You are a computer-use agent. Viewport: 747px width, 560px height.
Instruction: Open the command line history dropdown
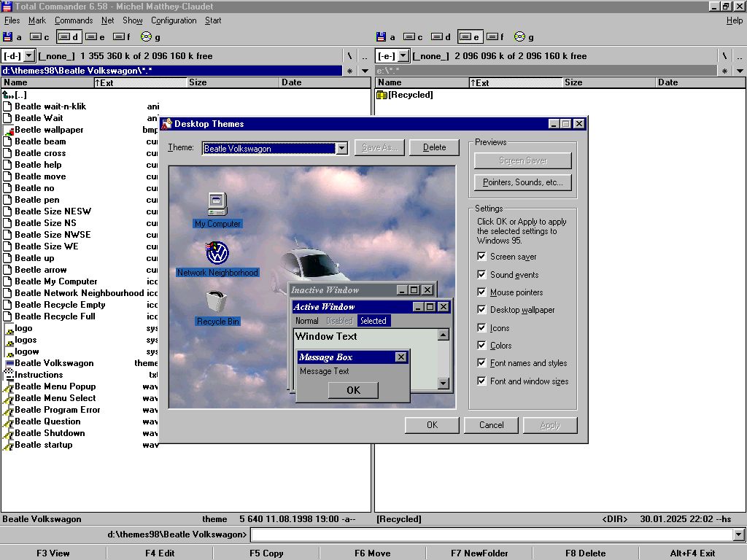pos(739,535)
